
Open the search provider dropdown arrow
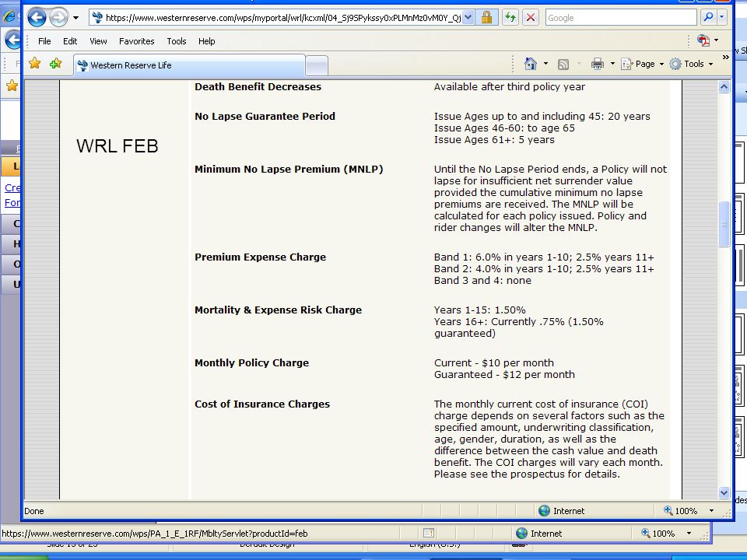(722, 18)
